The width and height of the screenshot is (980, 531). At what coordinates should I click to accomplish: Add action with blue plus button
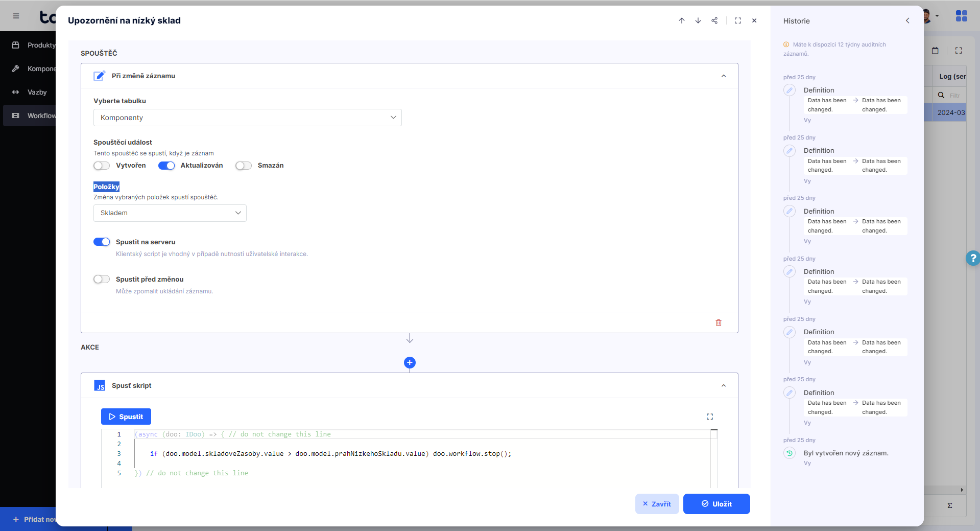click(410, 363)
